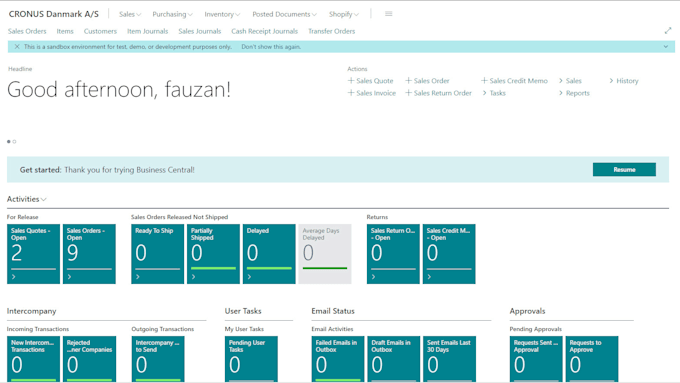Collapse the sandbox notification bar chevron
This screenshot has height=383, width=680.
(x=666, y=46)
